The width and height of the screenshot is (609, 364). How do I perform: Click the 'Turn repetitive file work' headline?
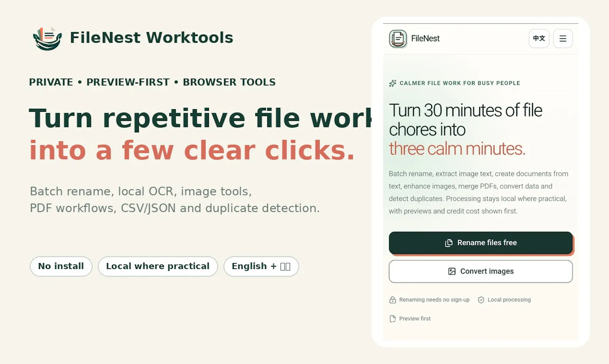201,118
